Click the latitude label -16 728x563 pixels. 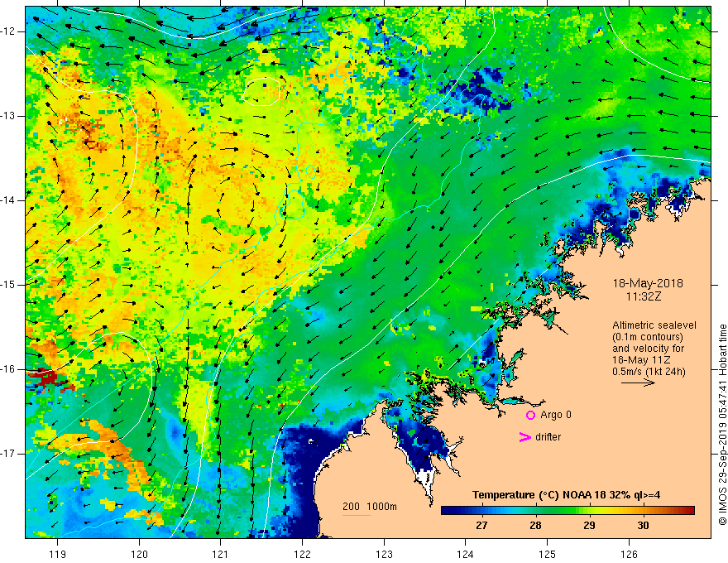(x=9, y=369)
